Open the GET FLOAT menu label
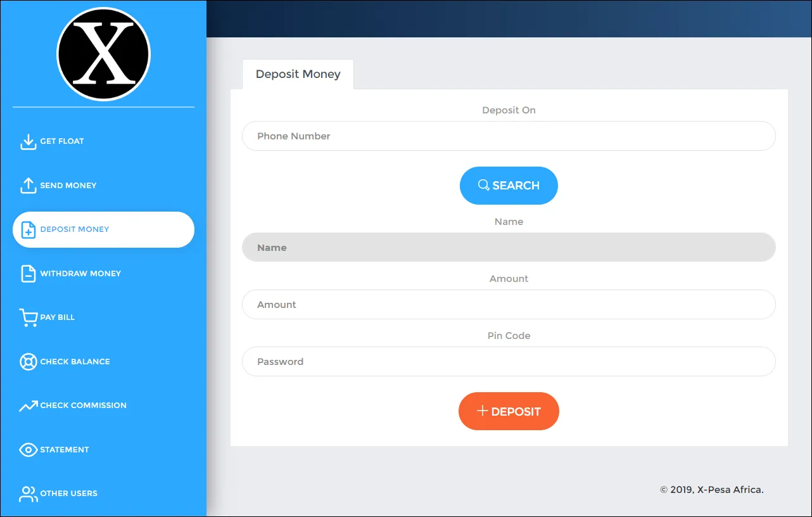Image resolution: width=812 pixels, height=517 pixels. point(62,141)
